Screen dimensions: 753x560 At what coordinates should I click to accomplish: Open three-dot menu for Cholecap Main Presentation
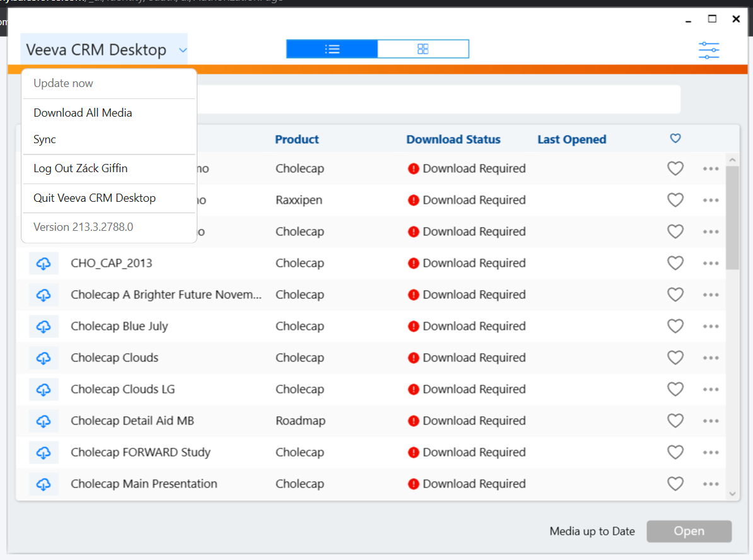[x=711, y=484]
